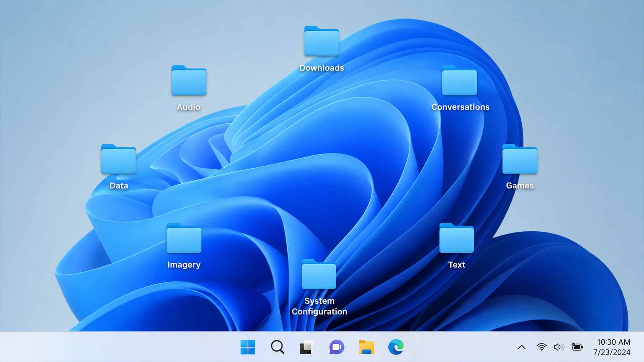Click the "Audio" folder label
The height and width of the screenshot is (362, 644).
[x=188, y=107]
